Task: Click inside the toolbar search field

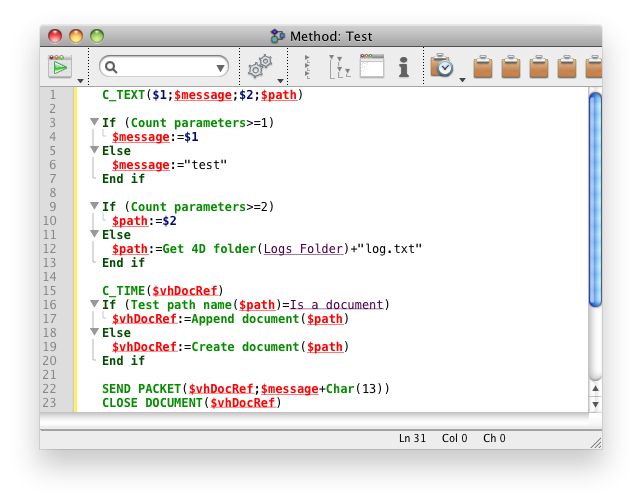Action: (165, 67)
